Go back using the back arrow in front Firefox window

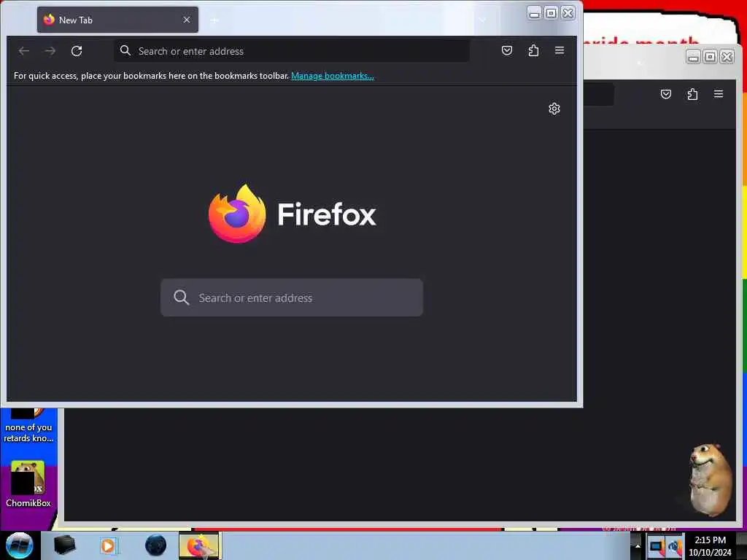(24, 51)
